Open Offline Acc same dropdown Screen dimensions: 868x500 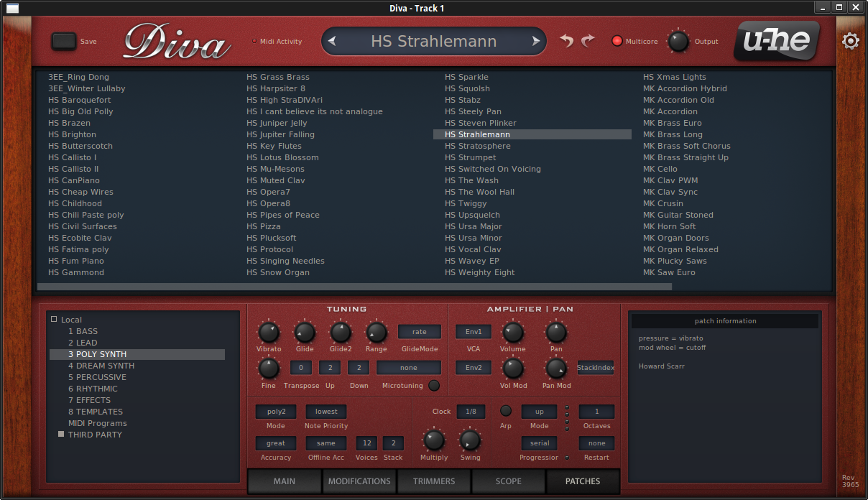point(326,443)
